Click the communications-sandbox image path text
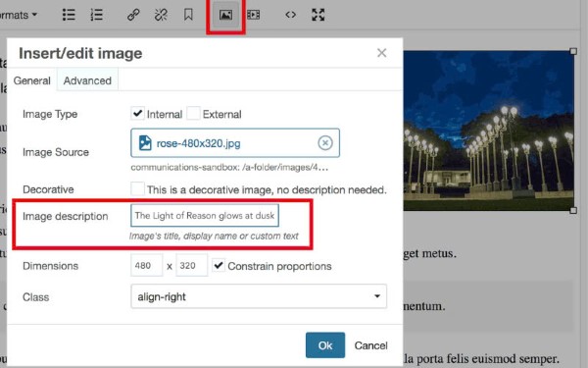Viewport: 588px width, 368px height. coord(229,168)
